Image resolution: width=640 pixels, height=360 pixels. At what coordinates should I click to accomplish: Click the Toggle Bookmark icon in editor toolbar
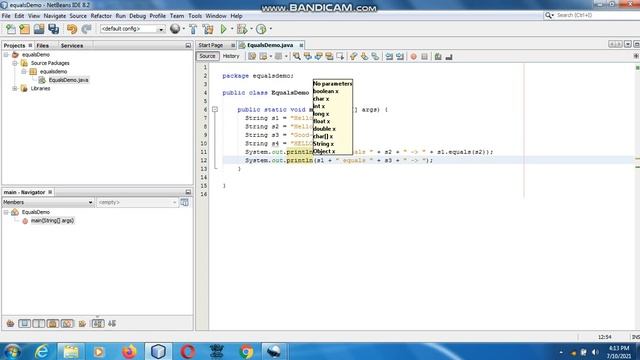[x=375, y=56]
